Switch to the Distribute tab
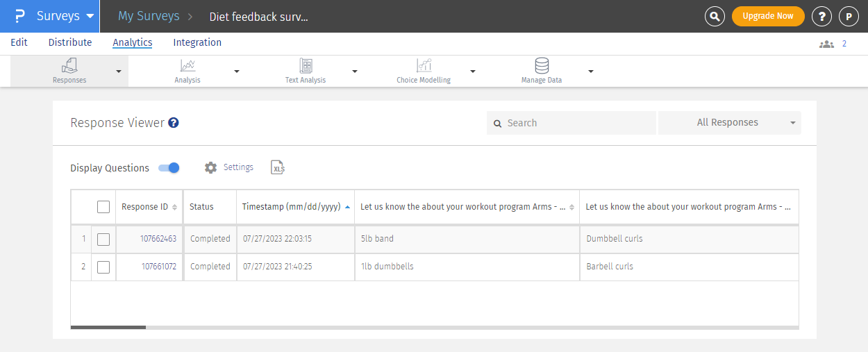Image resolution: width=868 pixels, height=352 pixels. (x=70, y=42)
